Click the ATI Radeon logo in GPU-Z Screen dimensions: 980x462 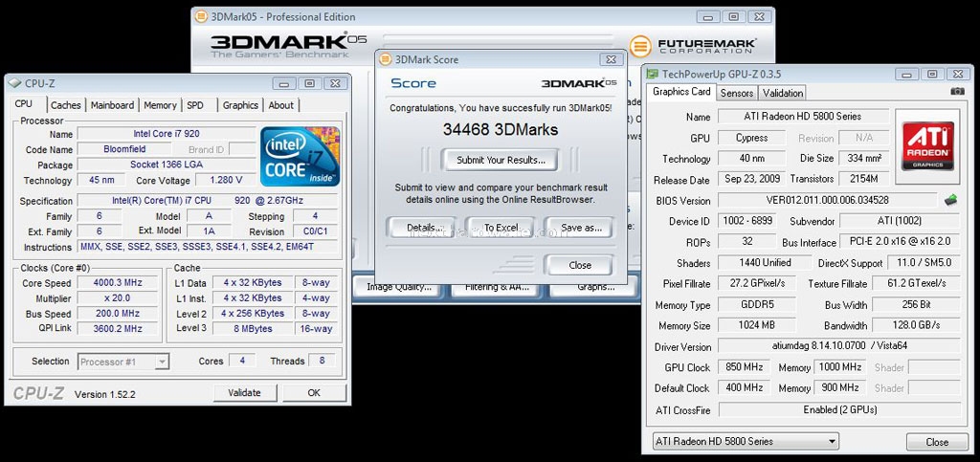click(927, 146)
